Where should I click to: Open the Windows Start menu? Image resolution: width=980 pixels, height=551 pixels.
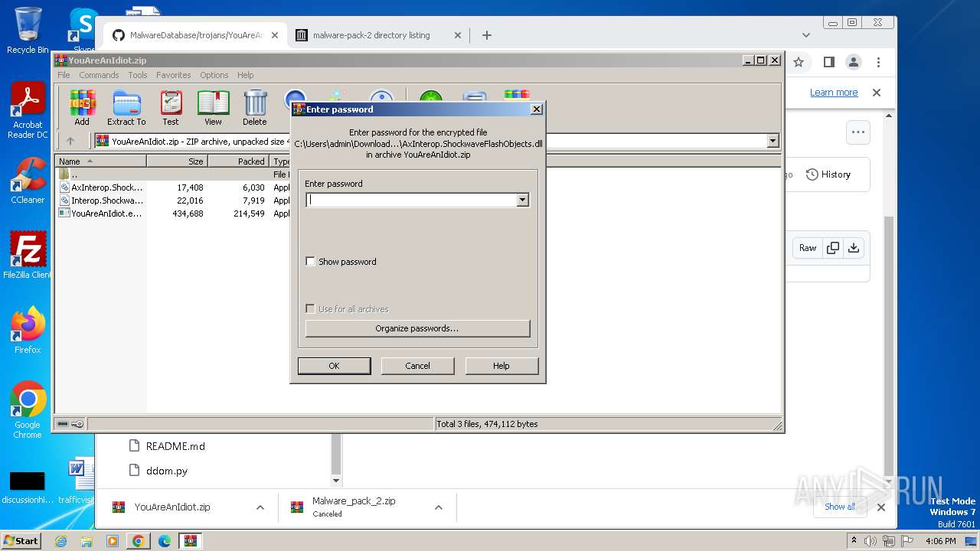(x=21, y=540)
